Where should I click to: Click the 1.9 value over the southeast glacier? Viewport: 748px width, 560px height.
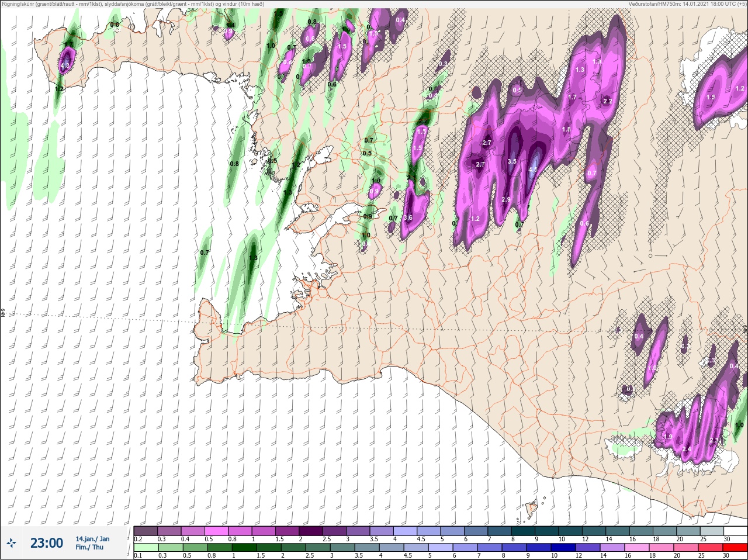[x=668, y=437]
